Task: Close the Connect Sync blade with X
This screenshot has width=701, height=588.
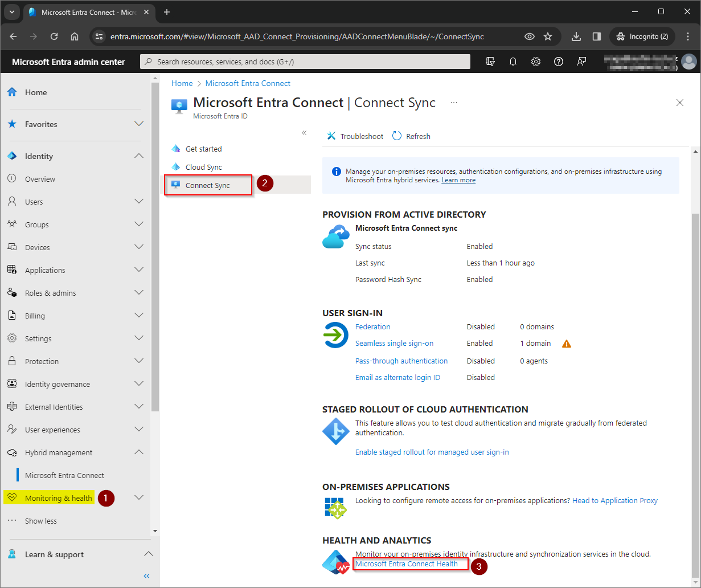Action: point(679,103)
